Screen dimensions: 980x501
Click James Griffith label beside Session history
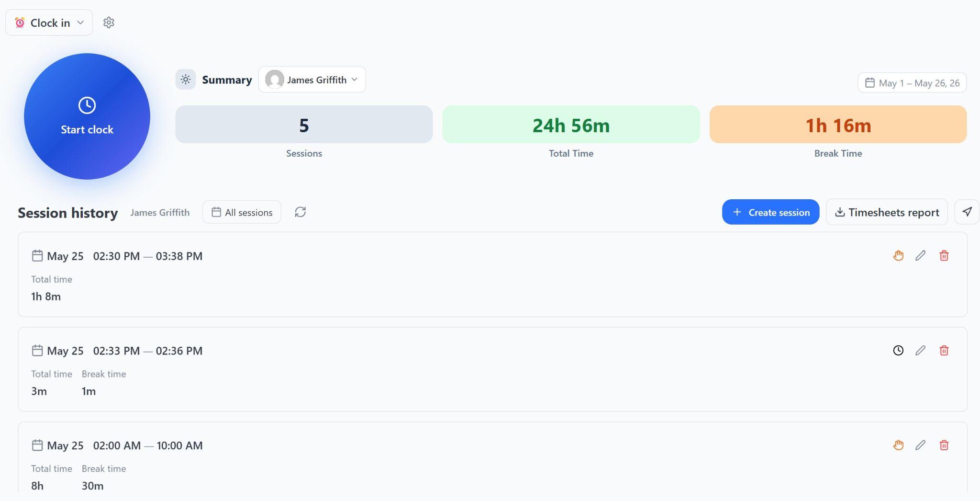tap(160, 213)
